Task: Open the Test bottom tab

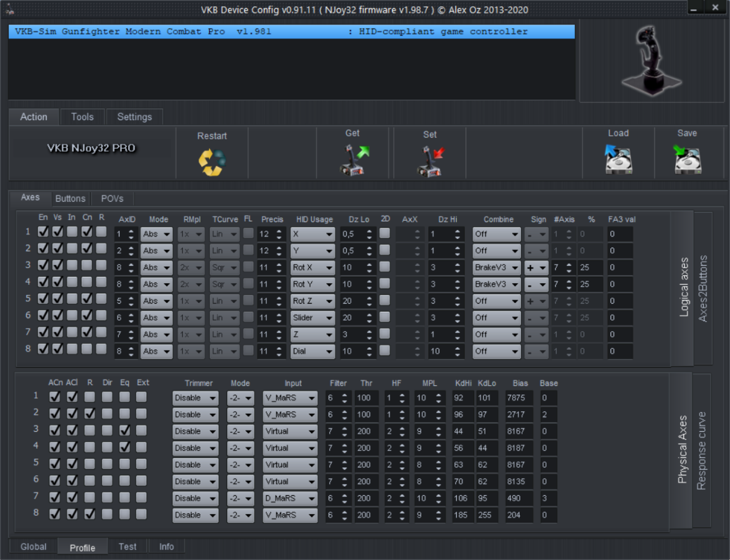Action: (x=128, y=546)
